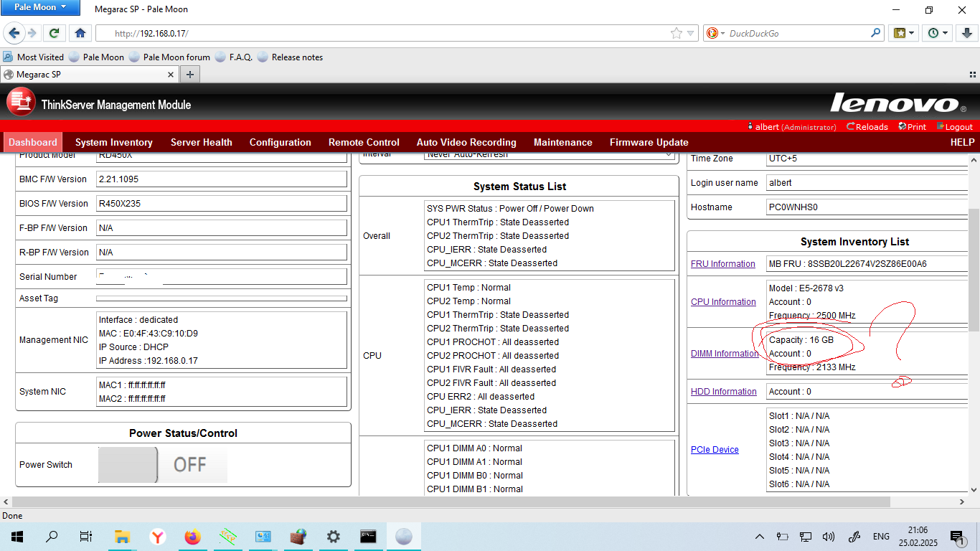Bookmark this page with the star icon
The image size is (980, 551).
[676, 33]
